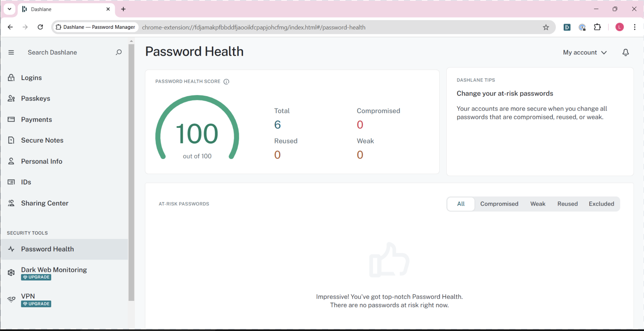Switch to the Excluded passwords view

tap(601, 204)
